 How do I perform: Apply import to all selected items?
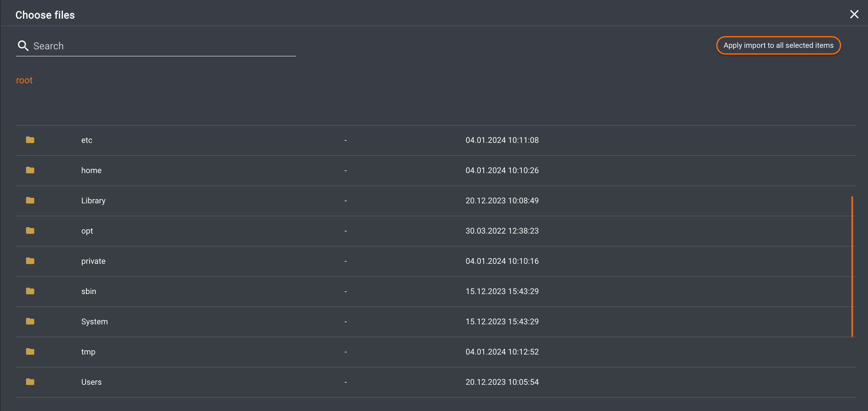tap(778, 46)
